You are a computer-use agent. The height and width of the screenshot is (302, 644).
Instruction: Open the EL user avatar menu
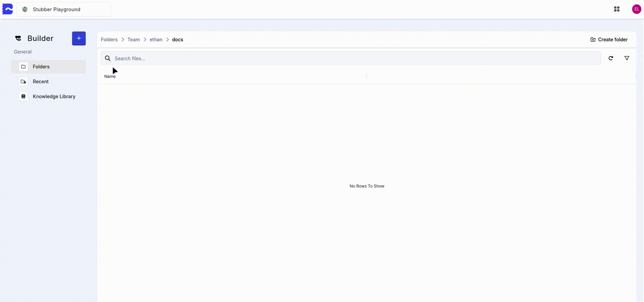point(636,9)
